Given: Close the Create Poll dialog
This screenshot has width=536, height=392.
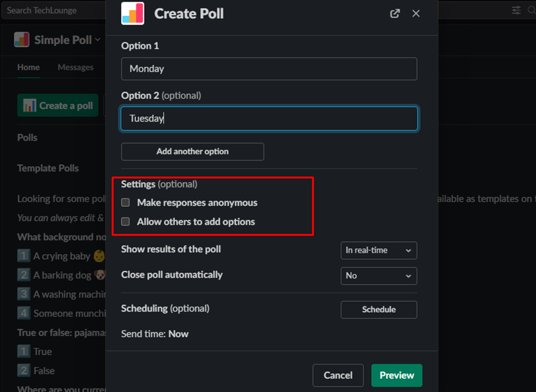Looking at the screenshot, I should click(x=416, y=14).
